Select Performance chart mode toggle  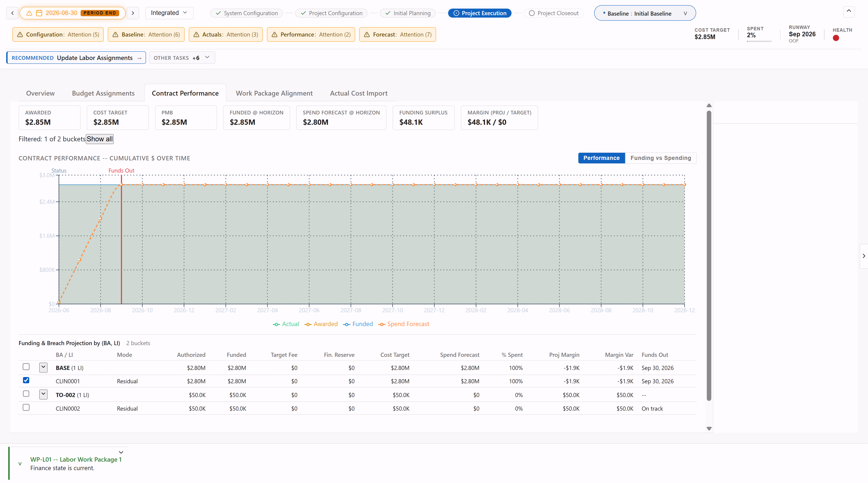click(x=601, y=158)
